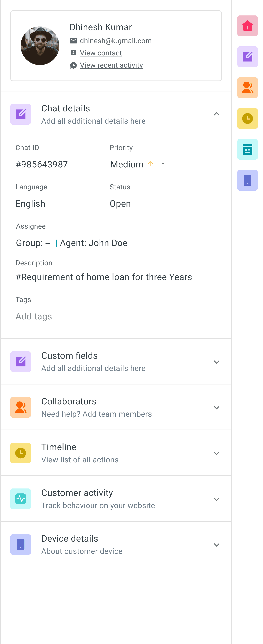Click the Collaborators title

(x=69, y=401)
